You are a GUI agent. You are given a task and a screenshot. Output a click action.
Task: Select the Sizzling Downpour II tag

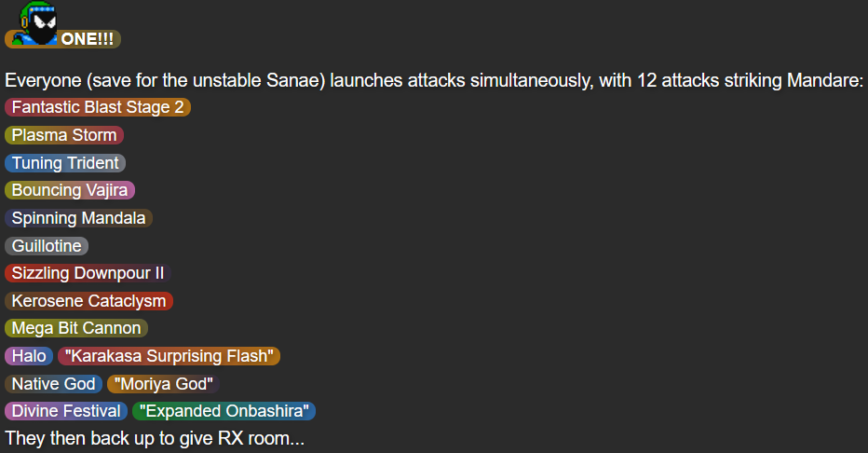[88, 273]
